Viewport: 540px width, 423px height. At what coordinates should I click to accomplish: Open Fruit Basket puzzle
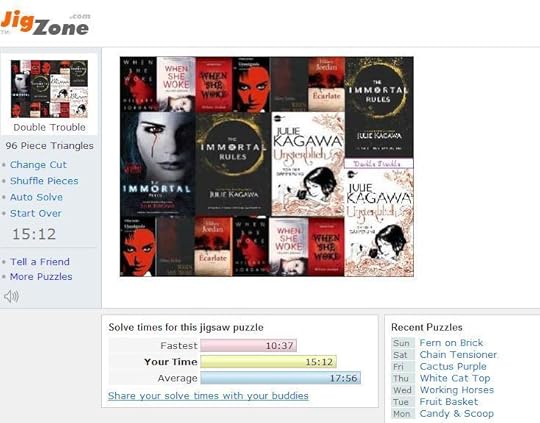[x=449, y=402]
